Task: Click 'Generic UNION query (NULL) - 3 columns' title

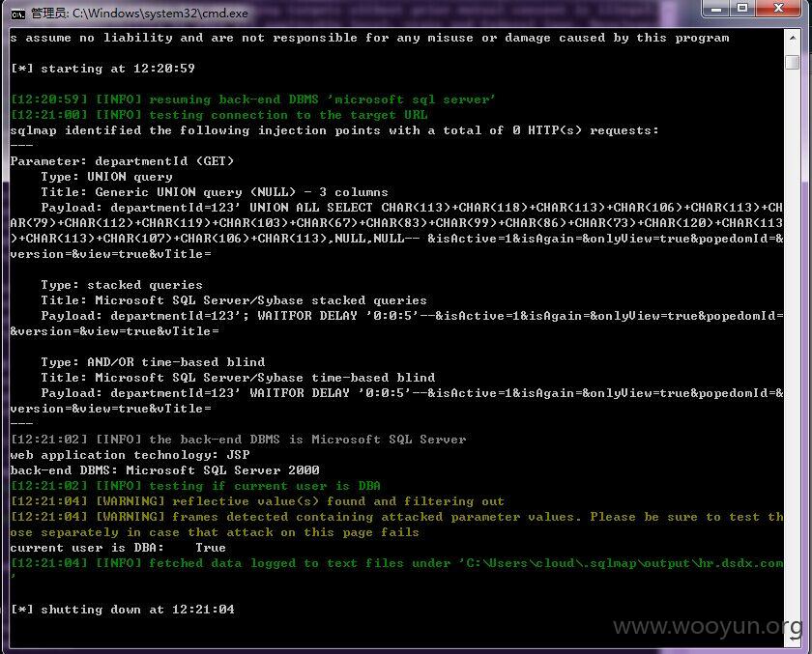Action: pos(215,192)
